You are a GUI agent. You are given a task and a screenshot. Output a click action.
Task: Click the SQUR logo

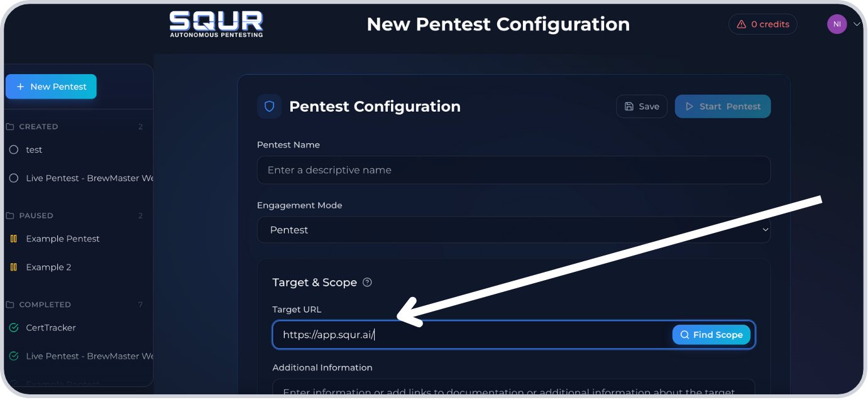tap(216, 24)
